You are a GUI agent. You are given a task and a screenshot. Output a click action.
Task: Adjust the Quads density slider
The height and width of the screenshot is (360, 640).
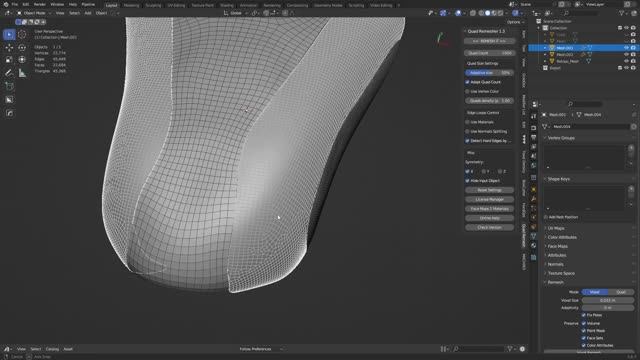pos(489,101)
